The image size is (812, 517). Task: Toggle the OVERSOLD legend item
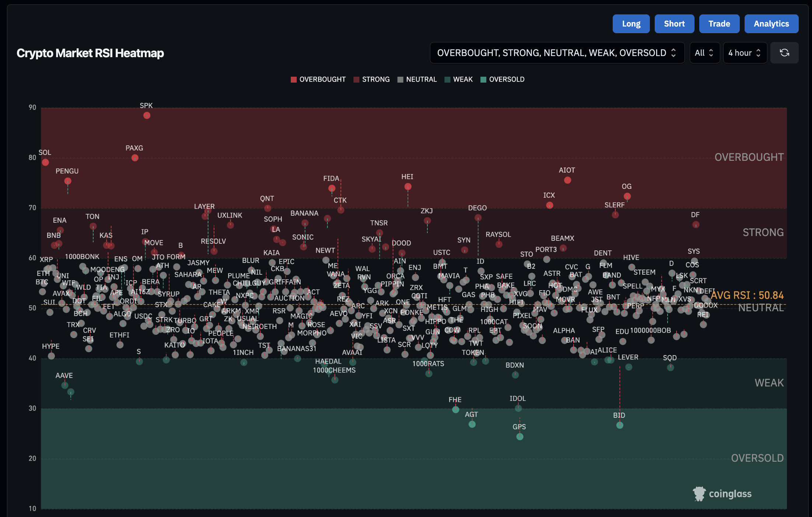[x=503, y=79]
